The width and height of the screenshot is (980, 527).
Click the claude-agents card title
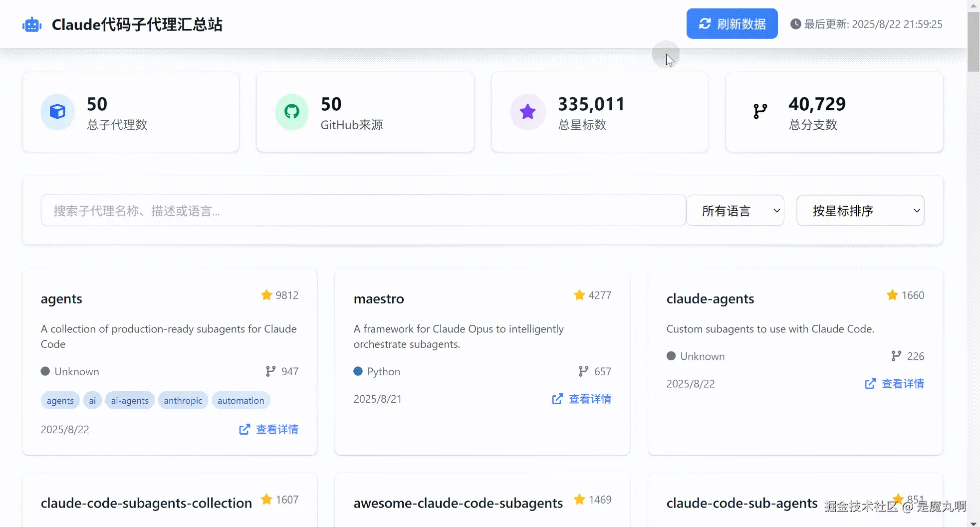click(x=710, y=298)
